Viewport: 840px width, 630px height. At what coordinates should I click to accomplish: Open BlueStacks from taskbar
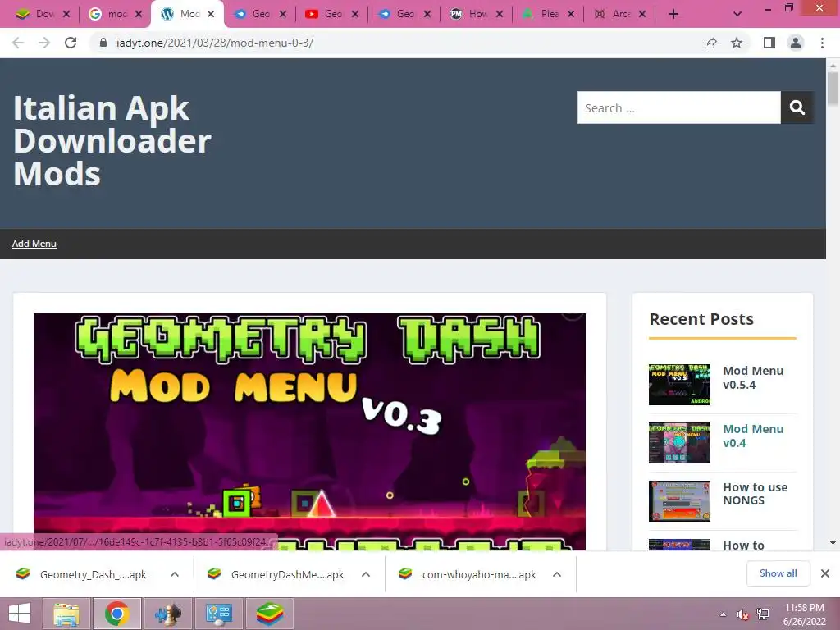269,614
